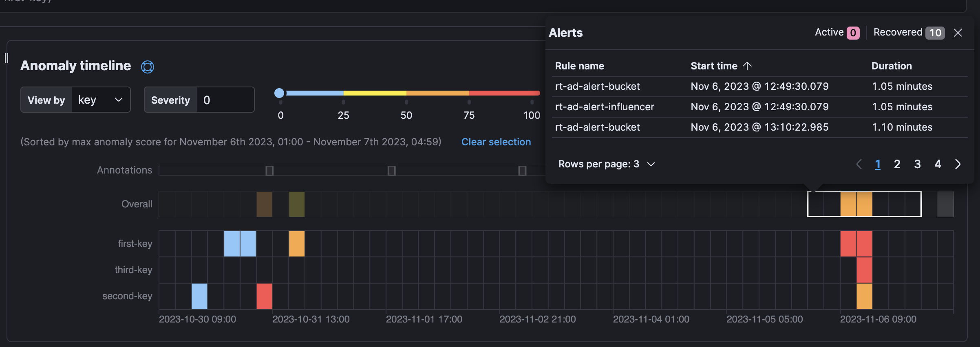Viewport: 980px width, 347px height.
Task: Select the olive Overall swimlane cell
Action: (297, 204)
